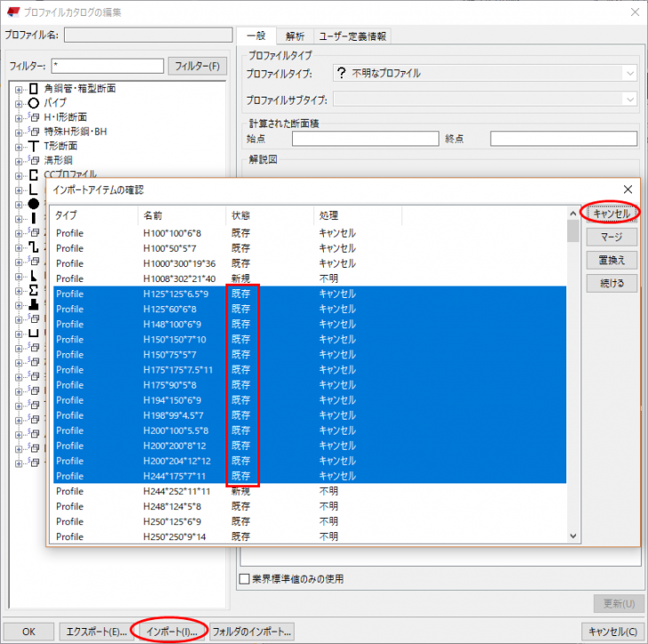
Task: Click the import list scroll down arrow
Action: [x=573, y=536]
